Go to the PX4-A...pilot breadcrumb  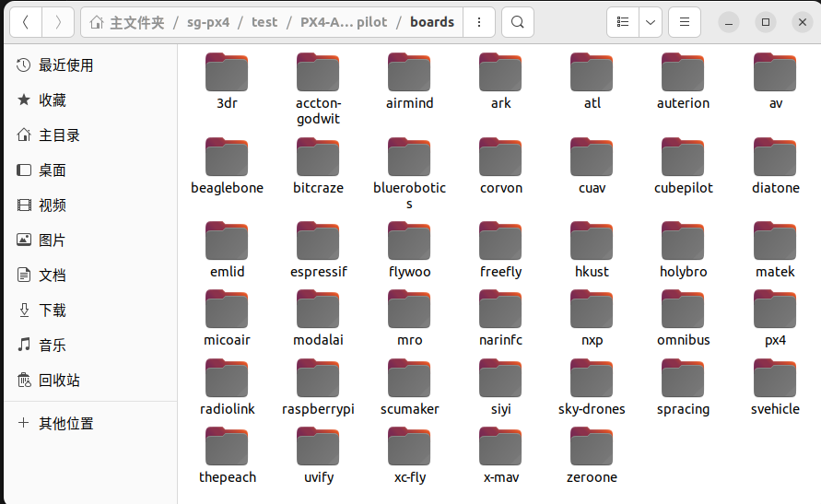click(x=344, y=22)
